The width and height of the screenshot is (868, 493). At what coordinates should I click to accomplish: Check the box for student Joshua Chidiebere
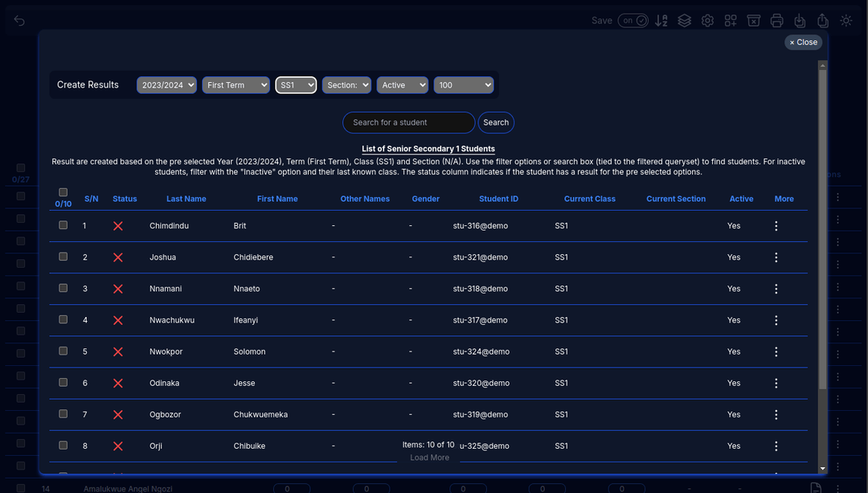[x=63, y=257]
